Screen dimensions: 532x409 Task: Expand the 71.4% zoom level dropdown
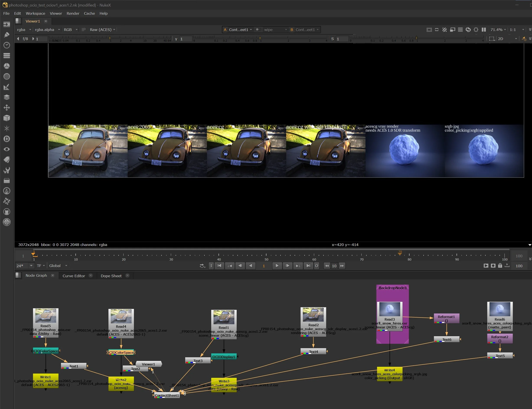pyautogui.click(x=498, y=30)
